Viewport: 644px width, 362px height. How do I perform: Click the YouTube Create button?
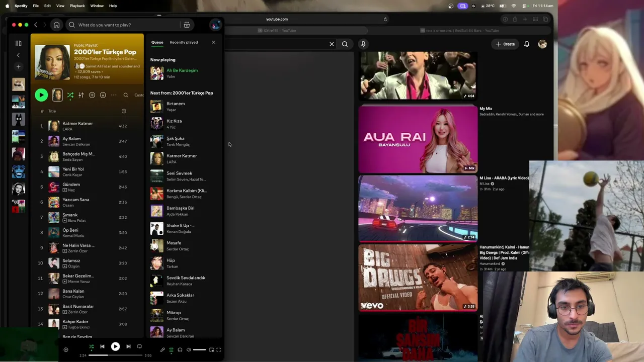(x=505, y=44)
